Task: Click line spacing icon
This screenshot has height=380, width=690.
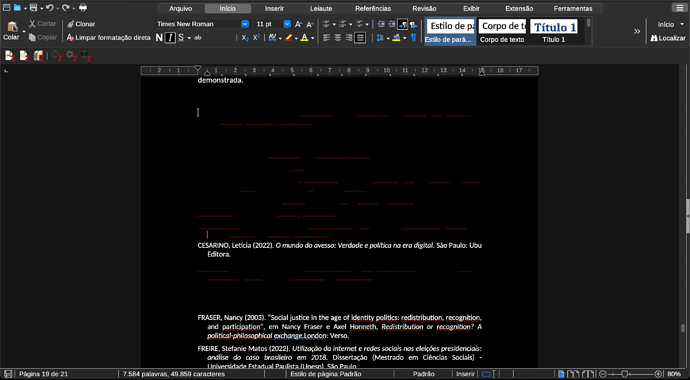Action: pos(380,38)
